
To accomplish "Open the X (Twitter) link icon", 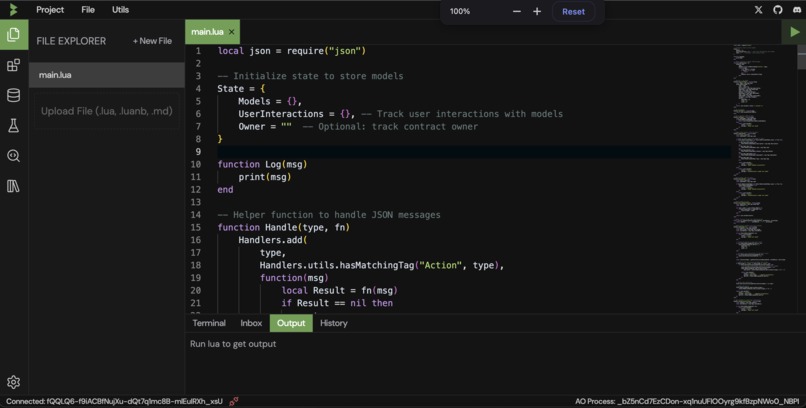I will 758,10.
